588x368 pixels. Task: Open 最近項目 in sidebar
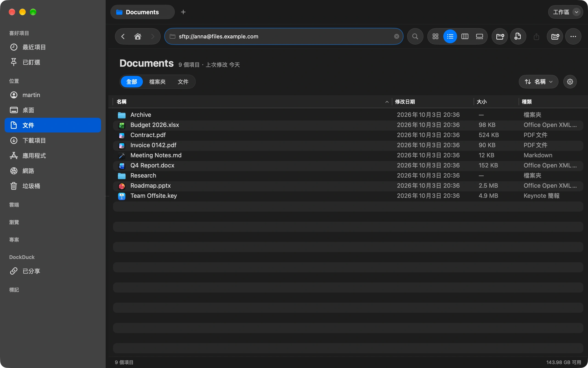click(53, 47)
